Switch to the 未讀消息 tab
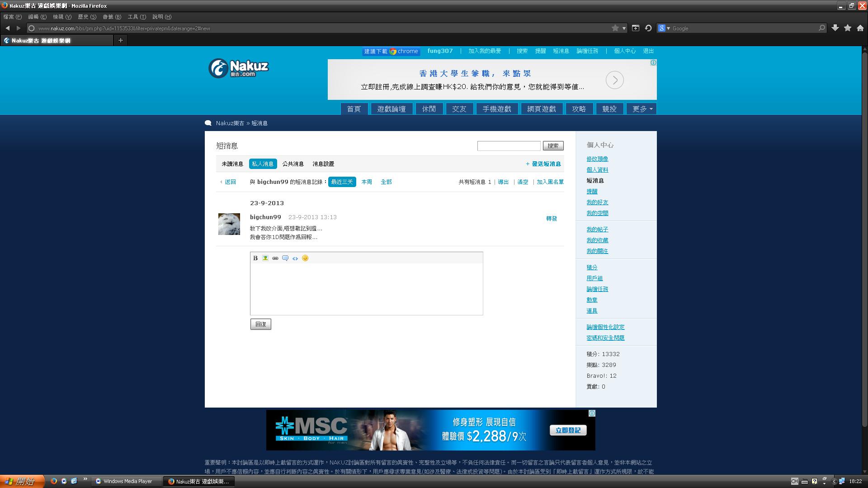This screenshot has height=488, width=868. (232, 164)
